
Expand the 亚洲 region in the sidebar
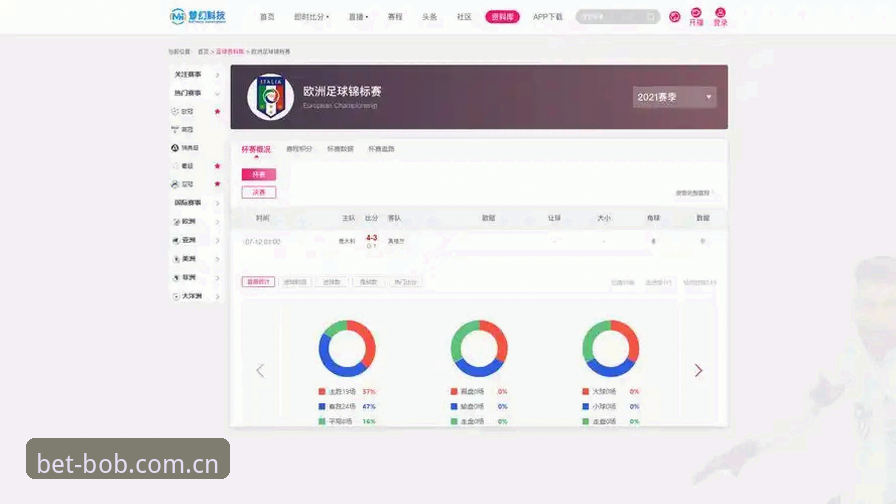click(x=197, y=241)
